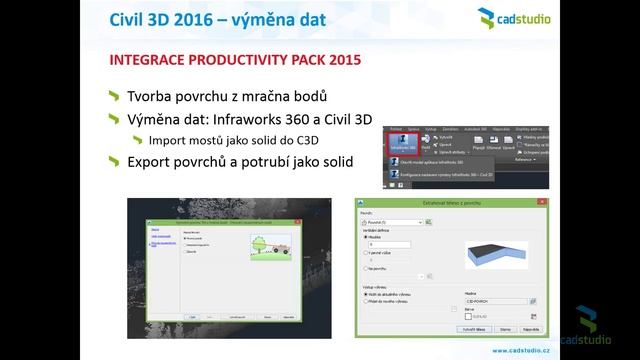Click the Hladina layer name field
Image resolution: width=640 pixels, height=360 pixels.
496,301
